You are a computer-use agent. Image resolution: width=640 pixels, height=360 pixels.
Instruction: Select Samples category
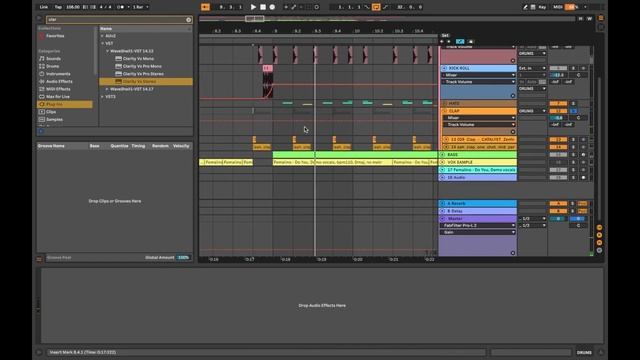click(54, 120)
